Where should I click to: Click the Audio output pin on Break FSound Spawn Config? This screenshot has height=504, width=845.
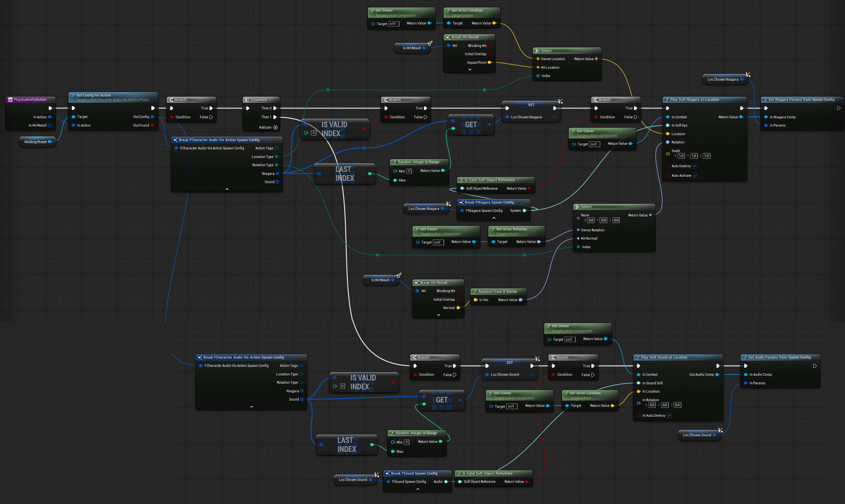click(x=446, y=482)
